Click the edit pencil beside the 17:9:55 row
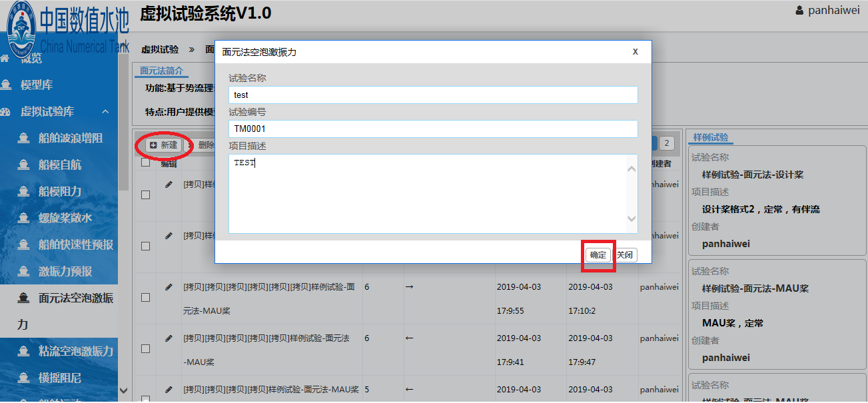The width and height of the screenshot is (868, 403). point(169,287)
